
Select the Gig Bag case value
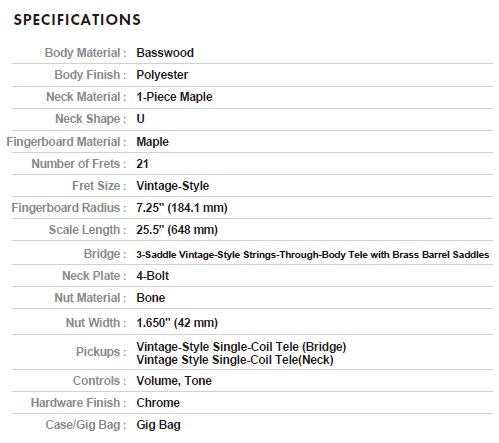click(158, 425)
